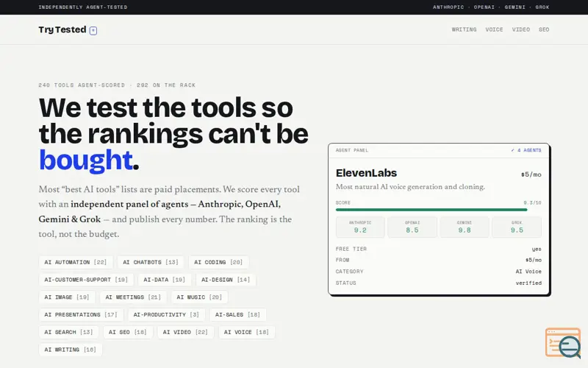Go to the SEO nav item

[x=544, y=29]
